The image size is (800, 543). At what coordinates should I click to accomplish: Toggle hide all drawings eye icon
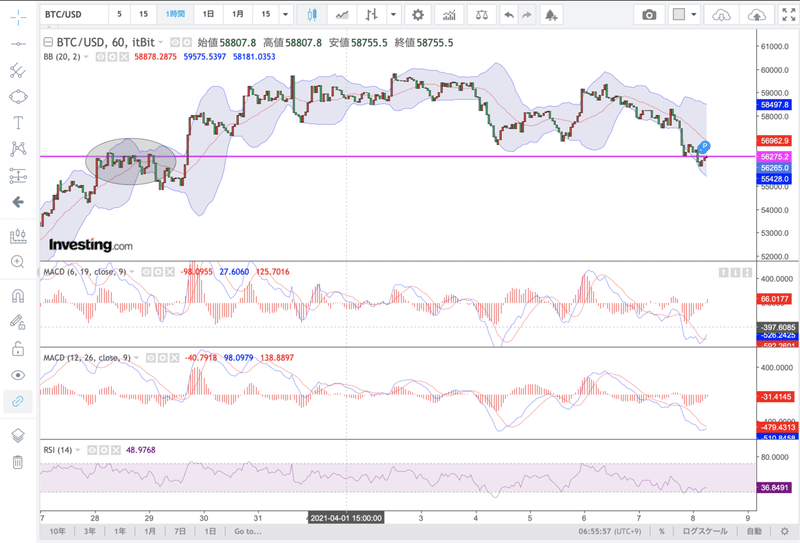[x=18, y=375]
